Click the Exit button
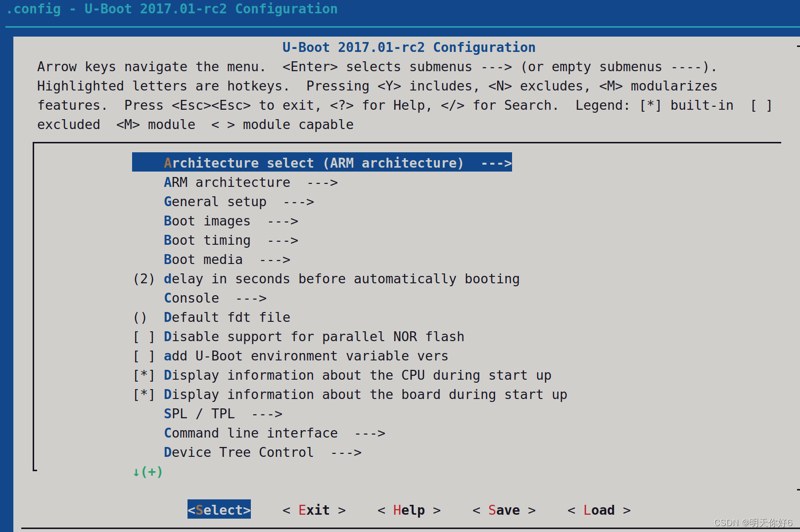This screenshot has width=800, height=532. tap(314, 510)
